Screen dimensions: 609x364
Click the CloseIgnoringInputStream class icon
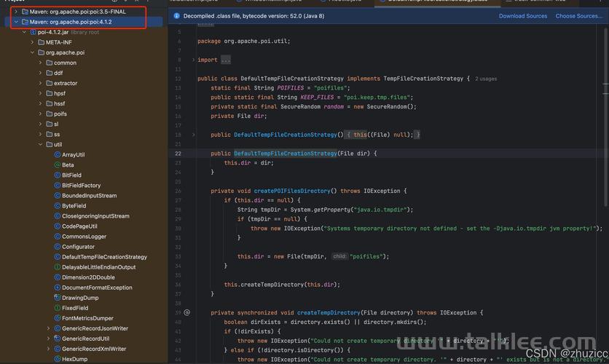57,216
